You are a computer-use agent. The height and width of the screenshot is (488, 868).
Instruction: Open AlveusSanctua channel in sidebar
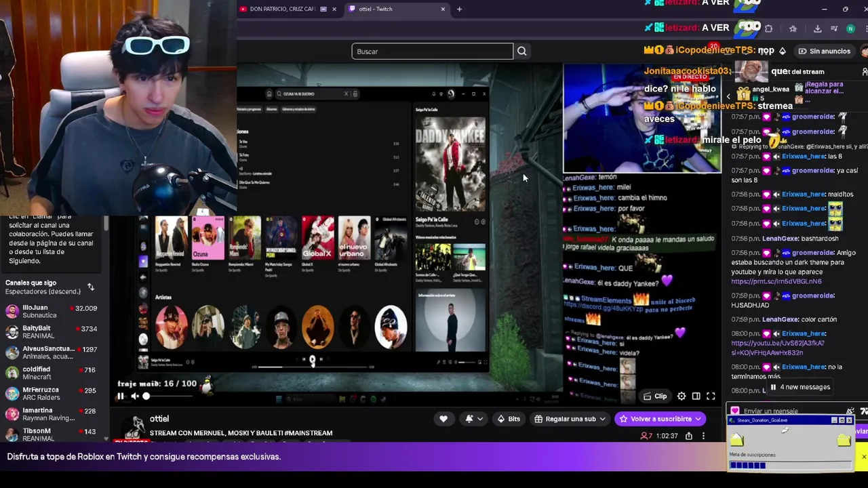click(52, 352)
